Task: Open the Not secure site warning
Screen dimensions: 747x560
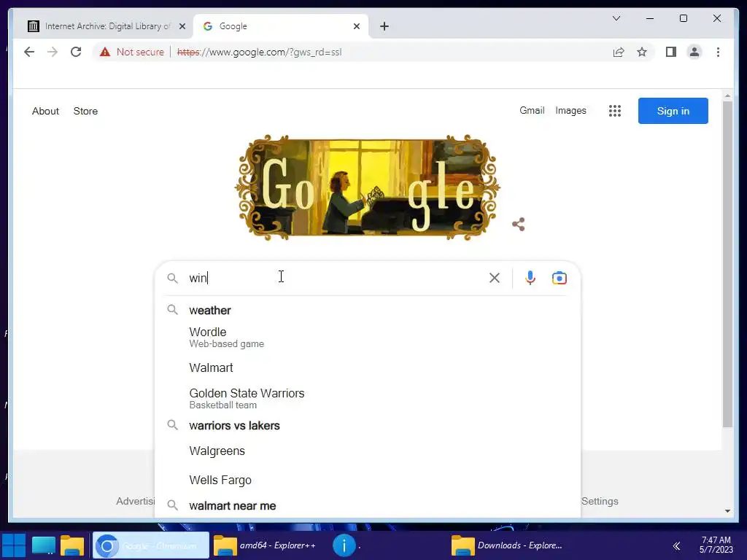Action: click(x=132, y=52)
